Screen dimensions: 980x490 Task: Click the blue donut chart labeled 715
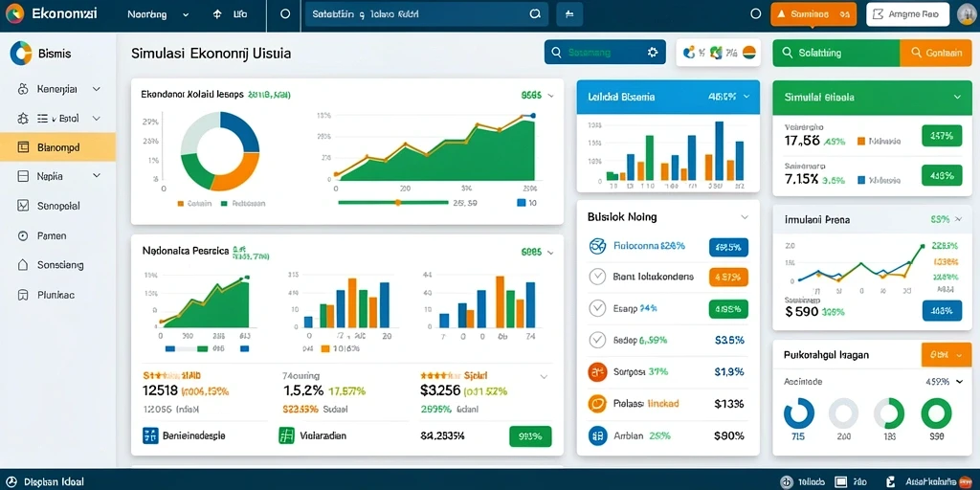tap(799, 413)
